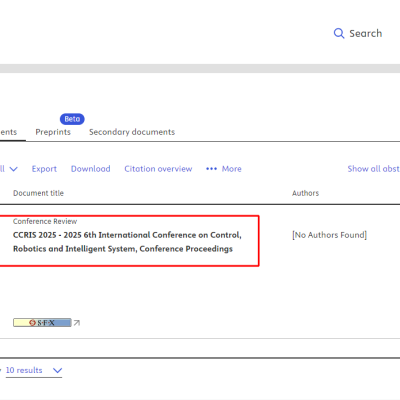Click the chevron next to 10 results

tap(58, 370)
